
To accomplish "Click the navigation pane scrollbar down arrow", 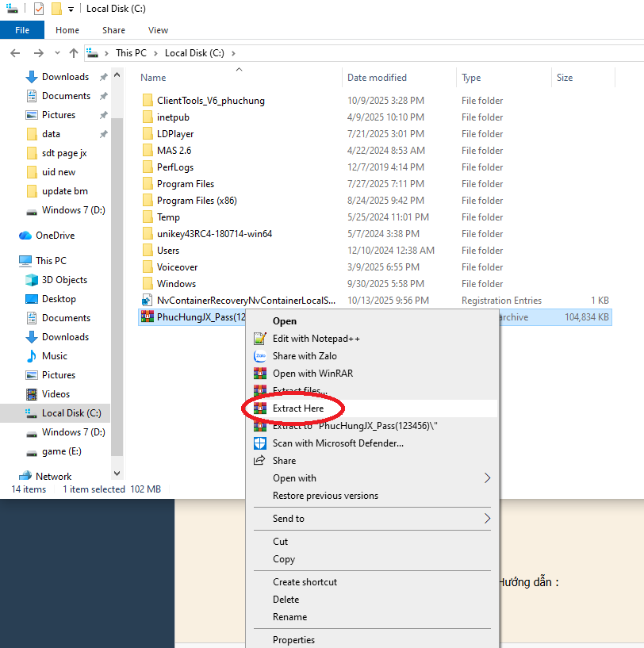I will point(117,474).
